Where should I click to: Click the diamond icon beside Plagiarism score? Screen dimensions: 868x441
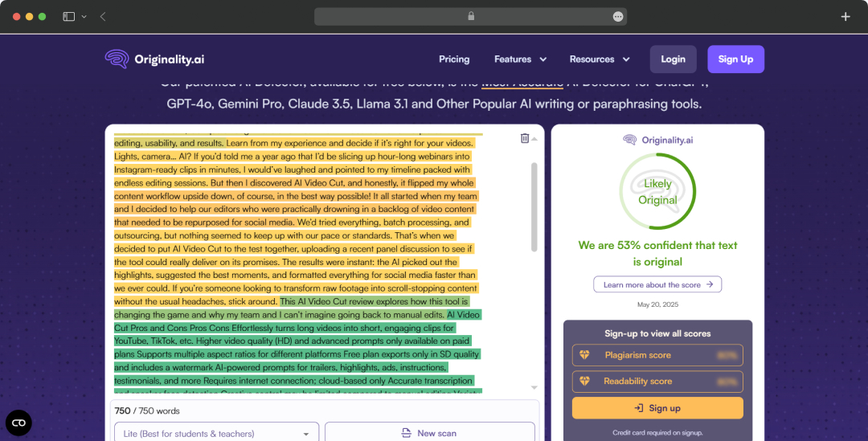coord(584,355)
